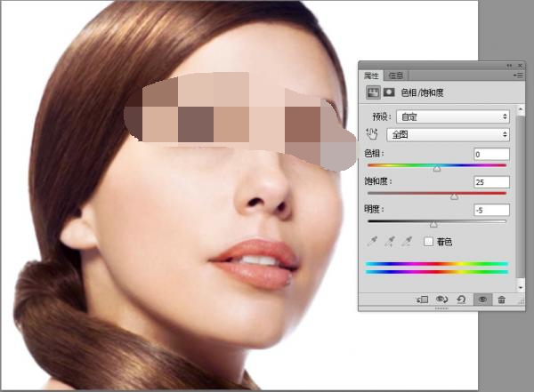Open the Properties panel flyout menu

[518, 76]
